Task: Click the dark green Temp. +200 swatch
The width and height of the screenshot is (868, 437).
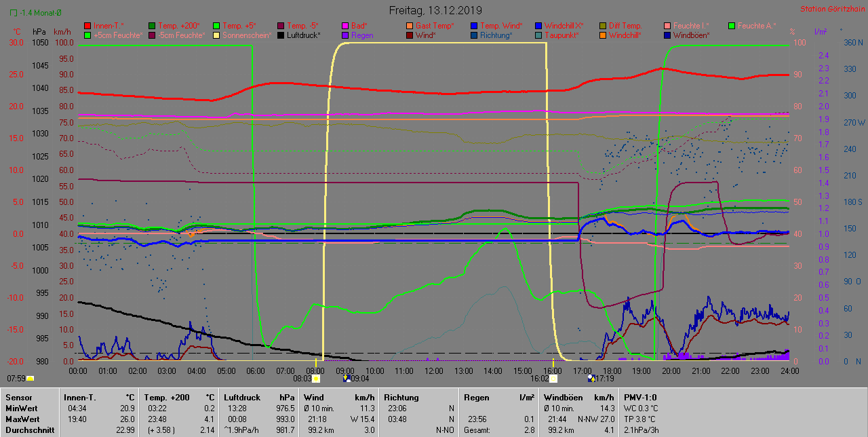Action: click(153, 26)
